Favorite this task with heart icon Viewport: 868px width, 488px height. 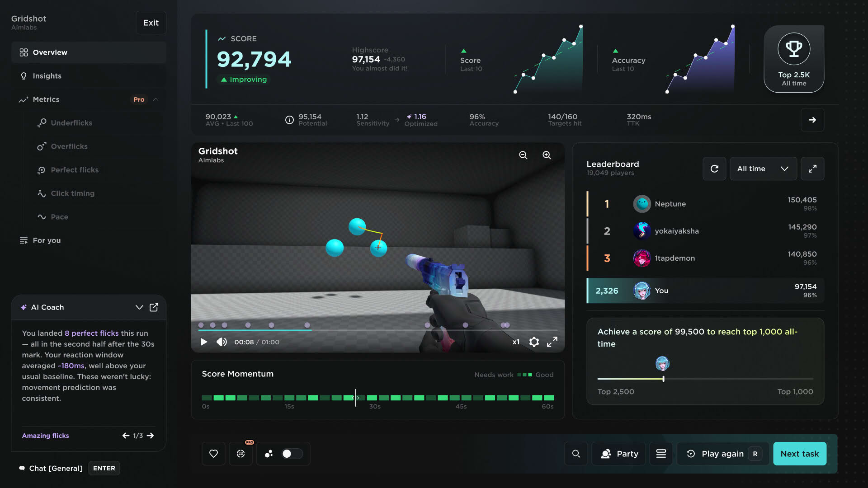pos(213,454)
